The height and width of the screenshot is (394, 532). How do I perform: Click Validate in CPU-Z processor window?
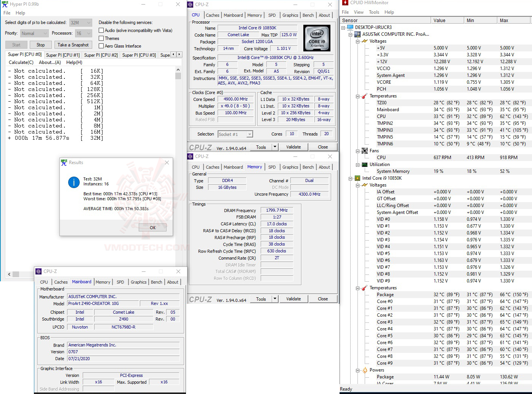[x=293, y=147]
